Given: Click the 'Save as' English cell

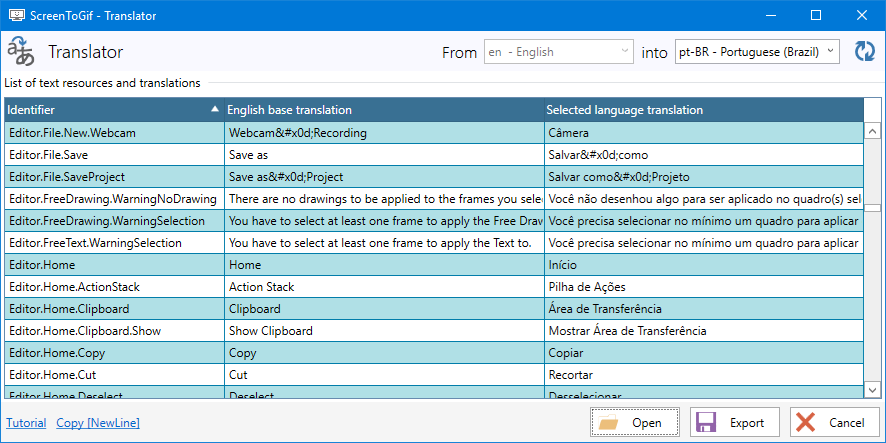Looking at the screenshot, I should click(x=384, y=155).
